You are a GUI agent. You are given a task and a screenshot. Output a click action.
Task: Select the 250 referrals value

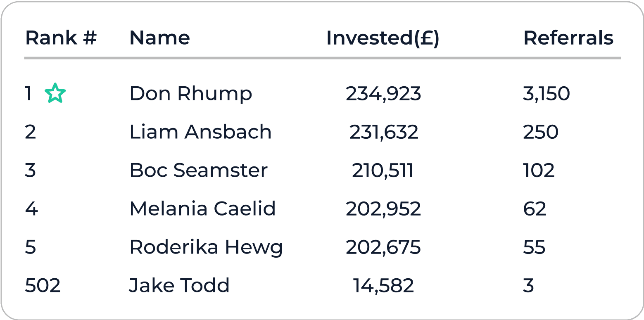tap(541, 132)
